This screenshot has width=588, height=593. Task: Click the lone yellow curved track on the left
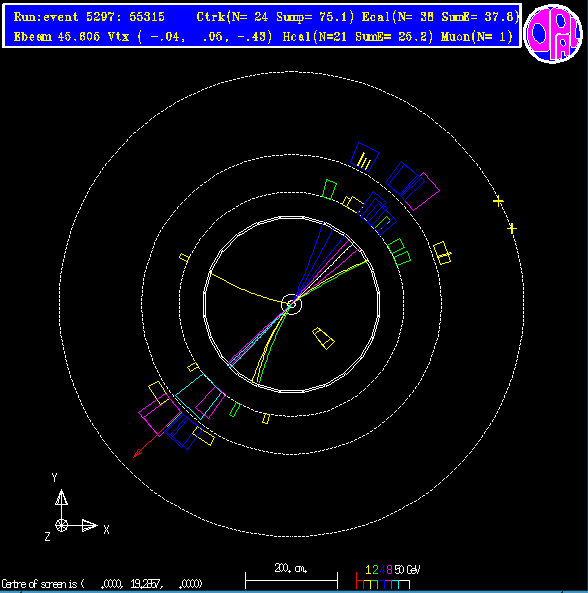pos(247,288)
